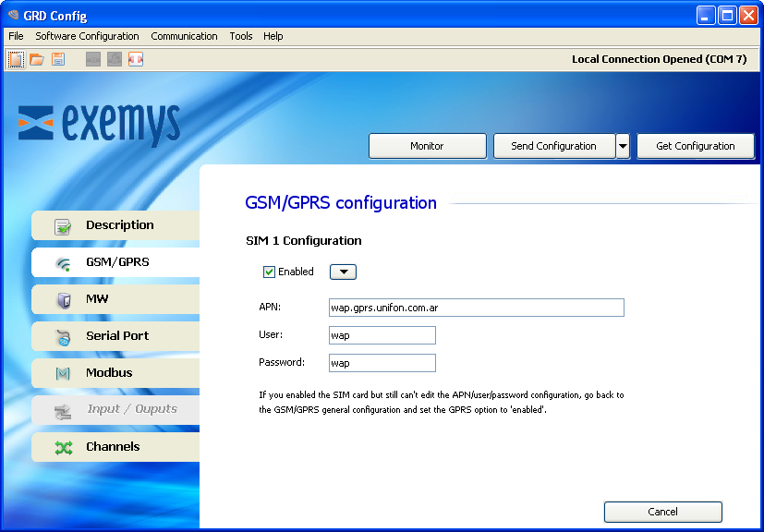Click the Modbus sidebar icon

(63, 374)
